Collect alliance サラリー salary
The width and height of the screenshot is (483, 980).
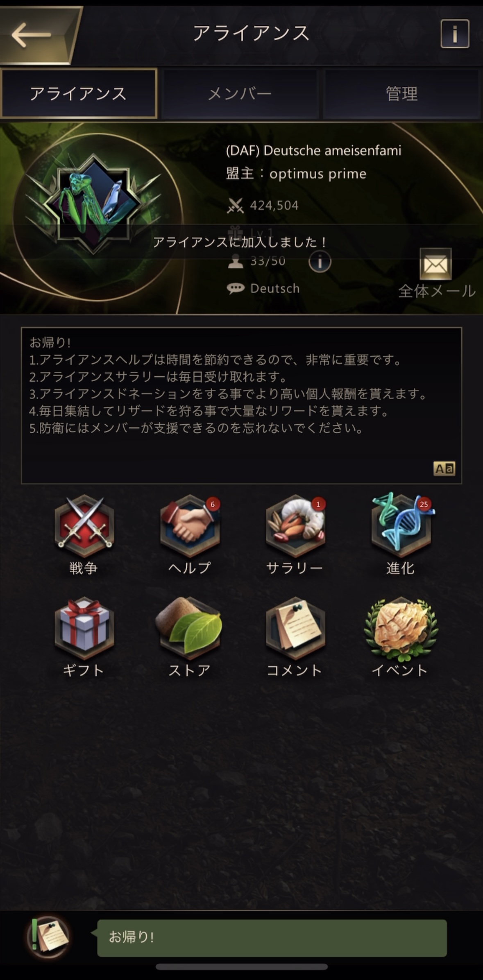295,526
